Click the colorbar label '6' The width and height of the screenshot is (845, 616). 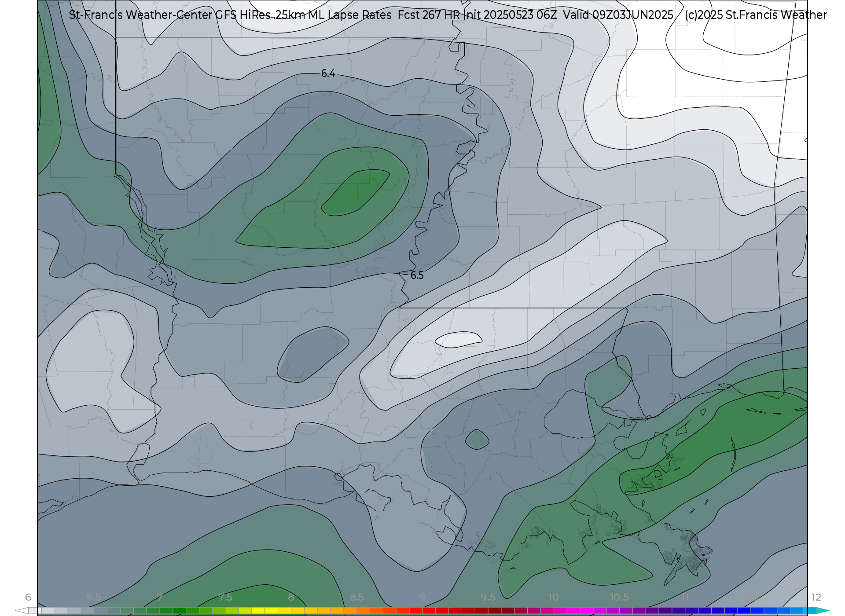28,597
